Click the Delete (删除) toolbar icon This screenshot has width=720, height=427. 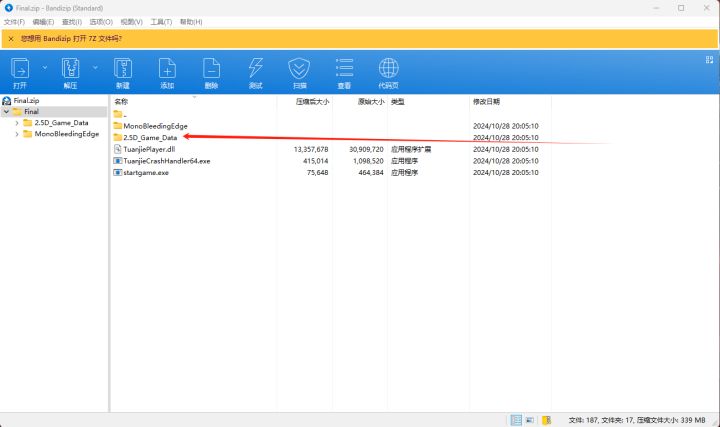(211, 72)
